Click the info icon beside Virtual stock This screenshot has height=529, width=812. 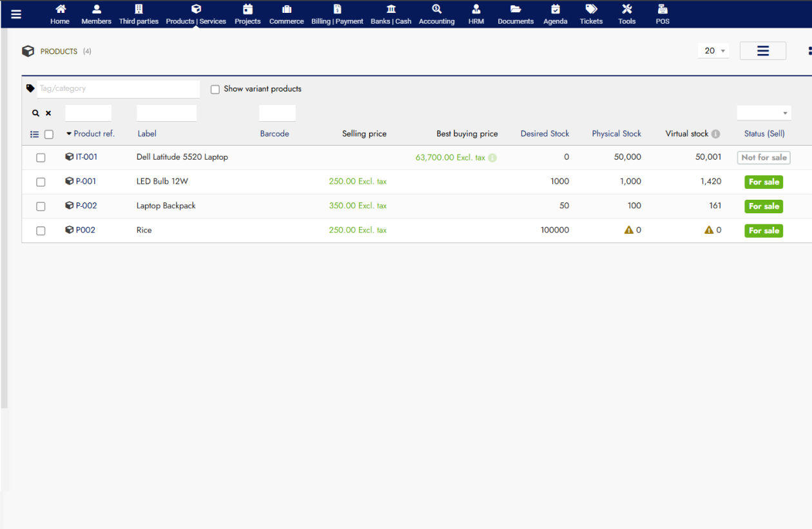pos(715,134)
